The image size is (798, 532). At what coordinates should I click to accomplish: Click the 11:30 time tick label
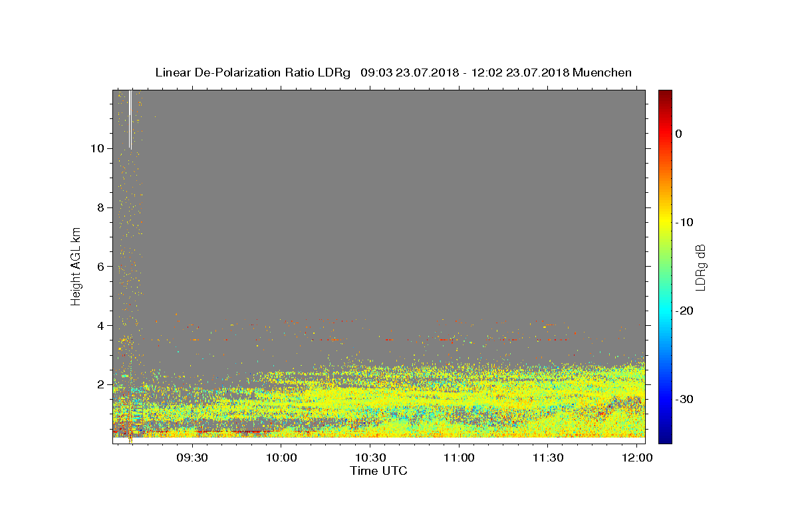(x=548, y=458)
